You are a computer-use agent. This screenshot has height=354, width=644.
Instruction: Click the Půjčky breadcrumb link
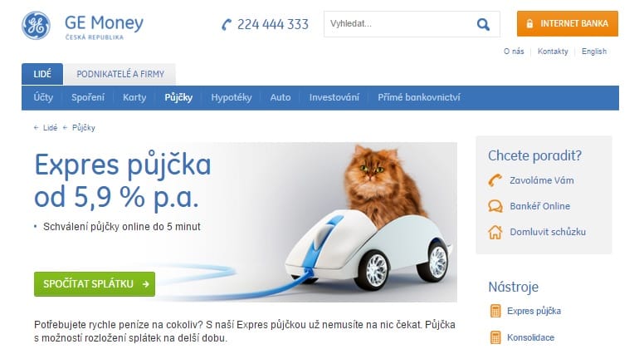point(83,128)
